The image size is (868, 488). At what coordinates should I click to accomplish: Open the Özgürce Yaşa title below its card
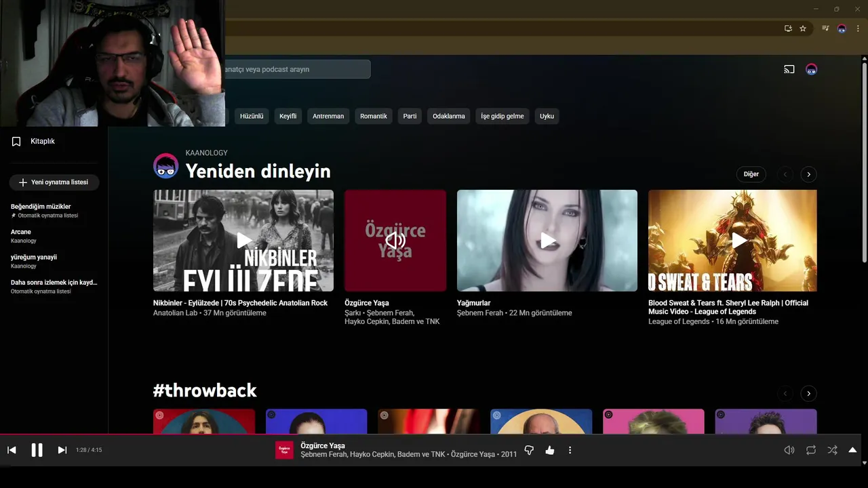click(366, 303)
